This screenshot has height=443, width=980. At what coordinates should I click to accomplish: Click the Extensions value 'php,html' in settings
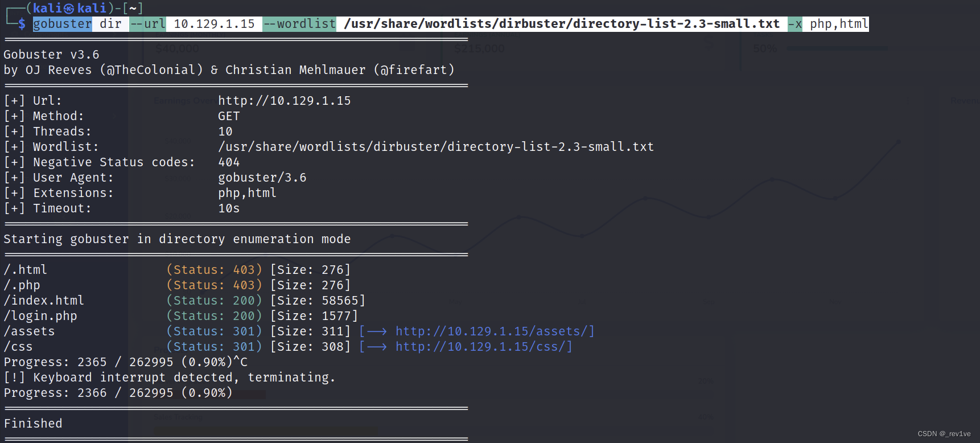point(248,193)
